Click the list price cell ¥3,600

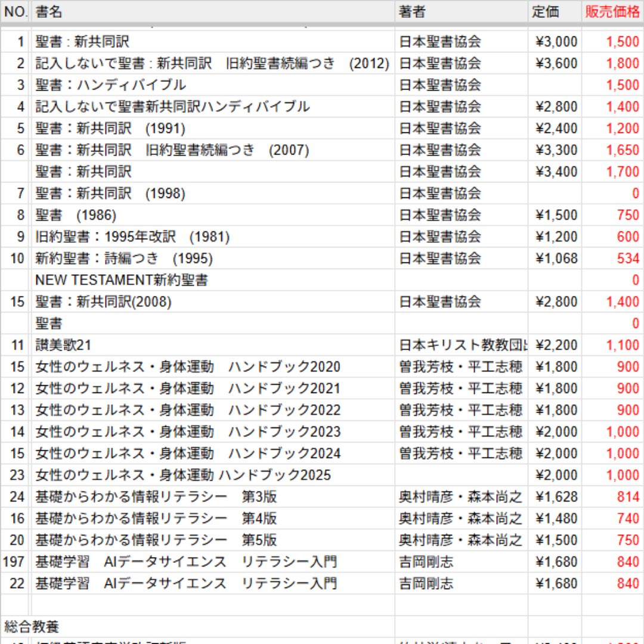[x=555, y=63]
